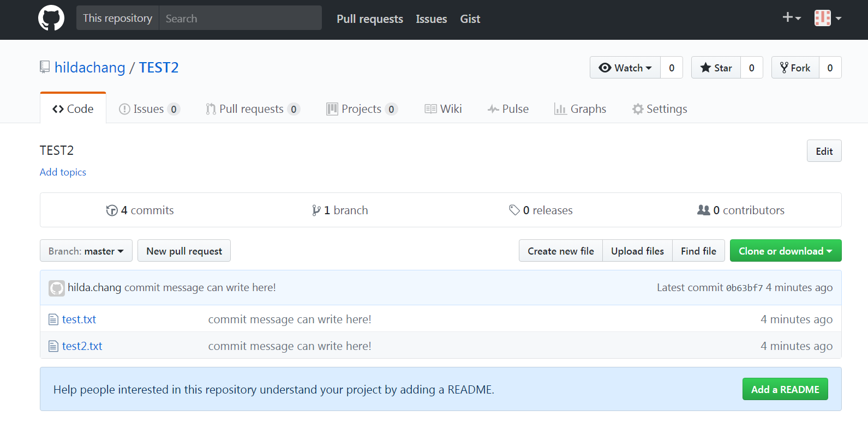Click the Add a README button

[785, 389]
